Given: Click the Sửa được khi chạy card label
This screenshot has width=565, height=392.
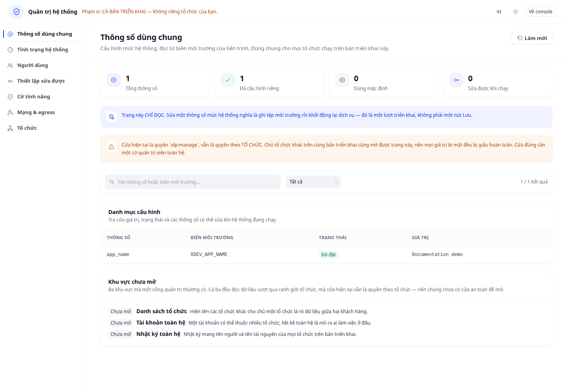Looking at the screenshot, I should pos(488,89).
